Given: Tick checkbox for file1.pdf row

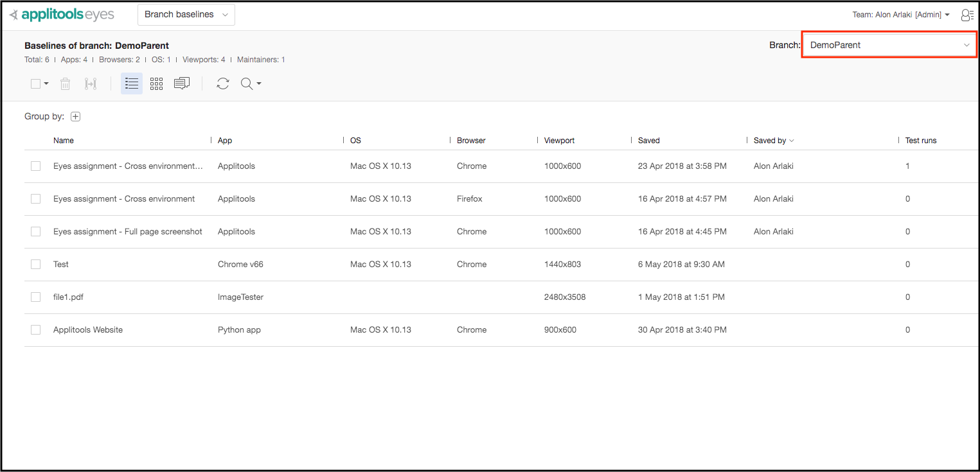Looking at the screenshot, I should point(36,297).
